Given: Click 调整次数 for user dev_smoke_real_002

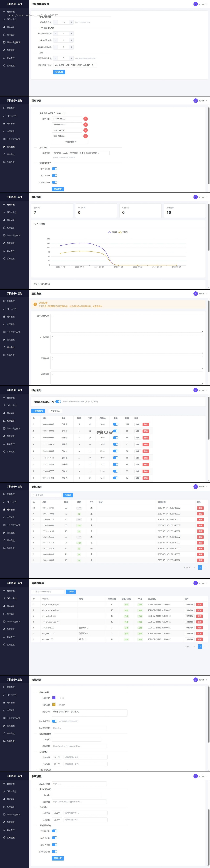Looking at the screenshot, I should [x=190, y=605].
